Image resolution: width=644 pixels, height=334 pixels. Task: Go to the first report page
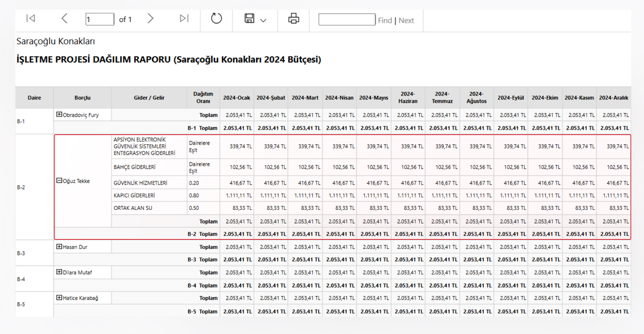point(30,19)
